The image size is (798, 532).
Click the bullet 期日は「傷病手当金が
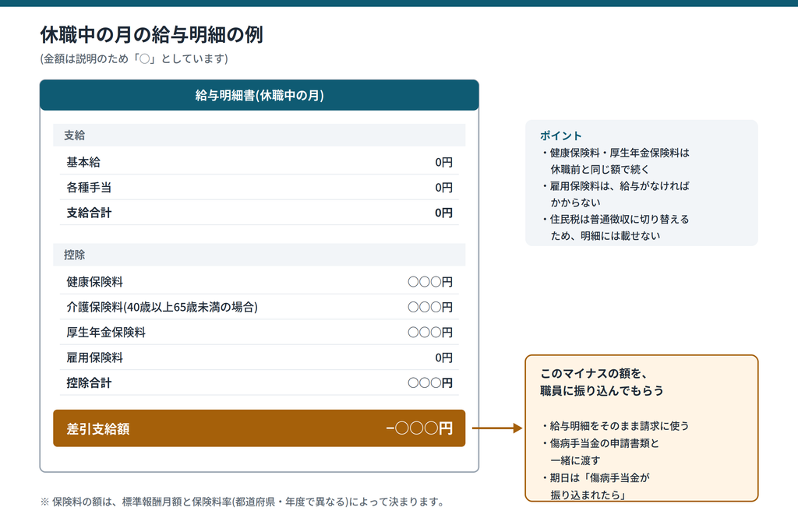pos(595,478)
